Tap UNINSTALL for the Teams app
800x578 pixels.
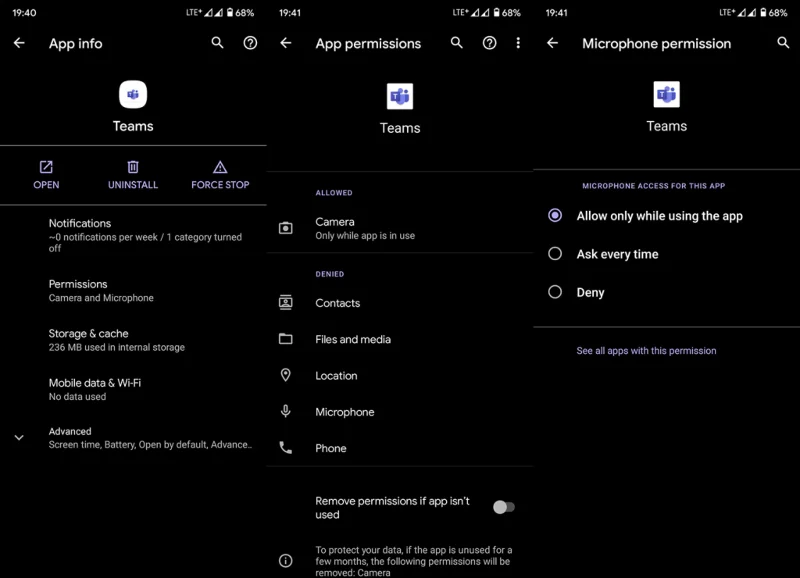tap(133, 175)
